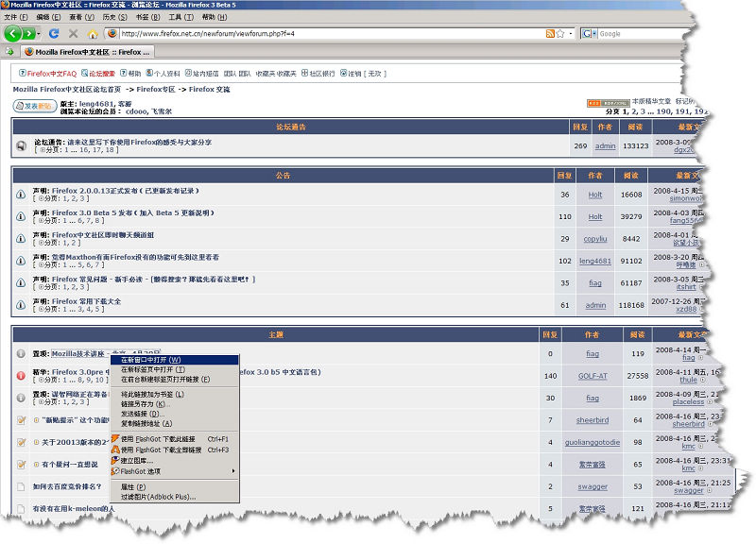Open the Firefox 3.0 Beta 5 发布 announcement

[x=133, y=212]
